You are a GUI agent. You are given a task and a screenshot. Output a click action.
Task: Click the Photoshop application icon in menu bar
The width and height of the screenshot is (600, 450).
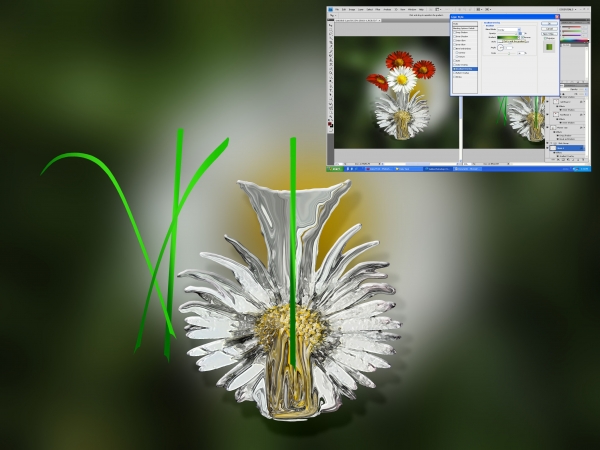coord(330,10)
